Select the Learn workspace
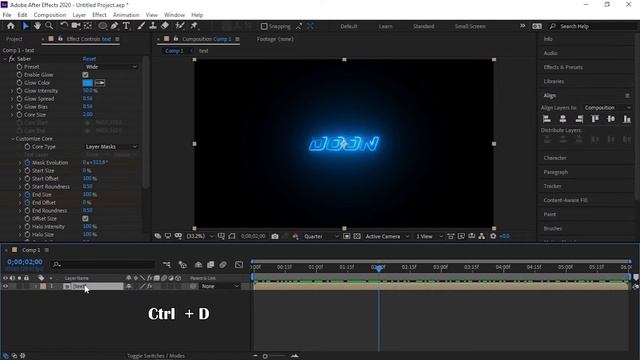 [385, 26]
